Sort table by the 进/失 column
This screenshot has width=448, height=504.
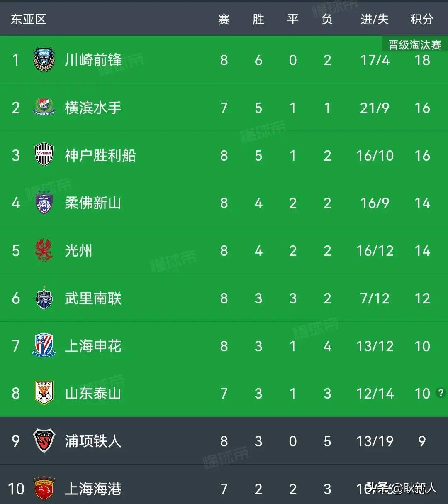pos(374,19)
